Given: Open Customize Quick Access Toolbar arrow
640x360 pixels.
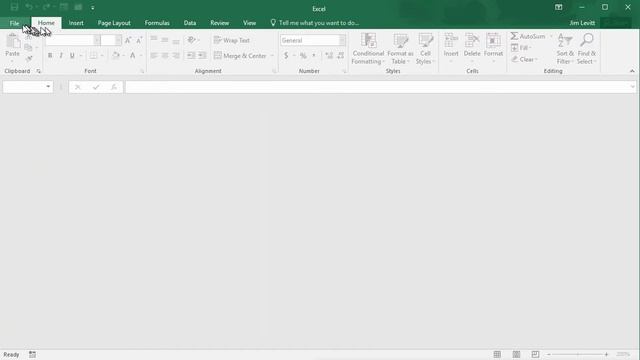Looking at the screenshot, I should click(93, 7).
